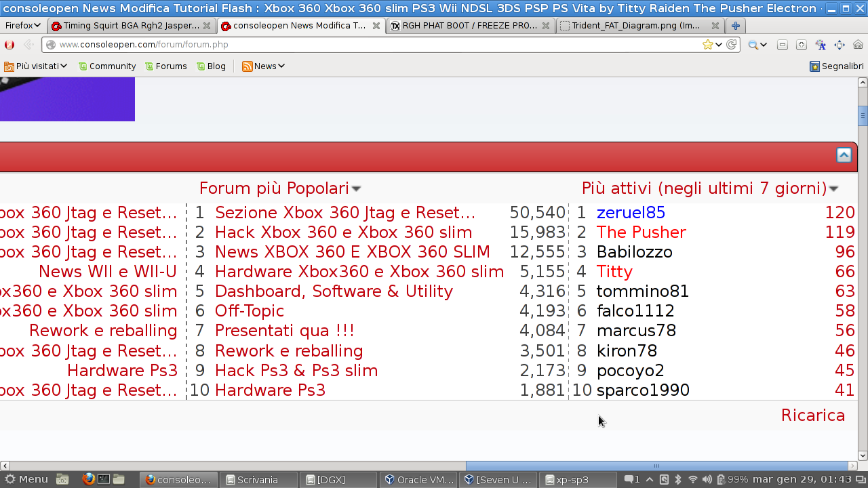Close the Timing Squirt BGA Rgh2 Jasper tab
The image size is (868, 488).
pos(207,26)
